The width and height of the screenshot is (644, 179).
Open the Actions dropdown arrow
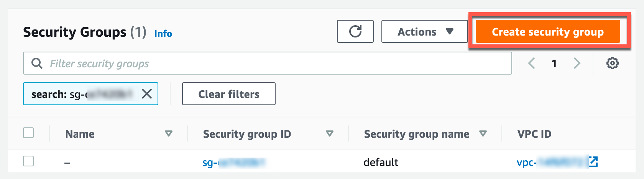coord(450,31)
